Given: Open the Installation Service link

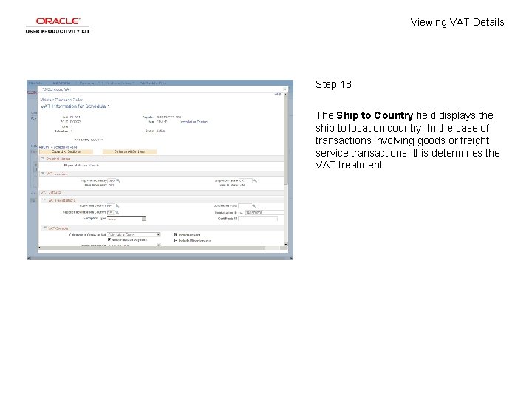Looking at the screenshot, I should point(194,122).
